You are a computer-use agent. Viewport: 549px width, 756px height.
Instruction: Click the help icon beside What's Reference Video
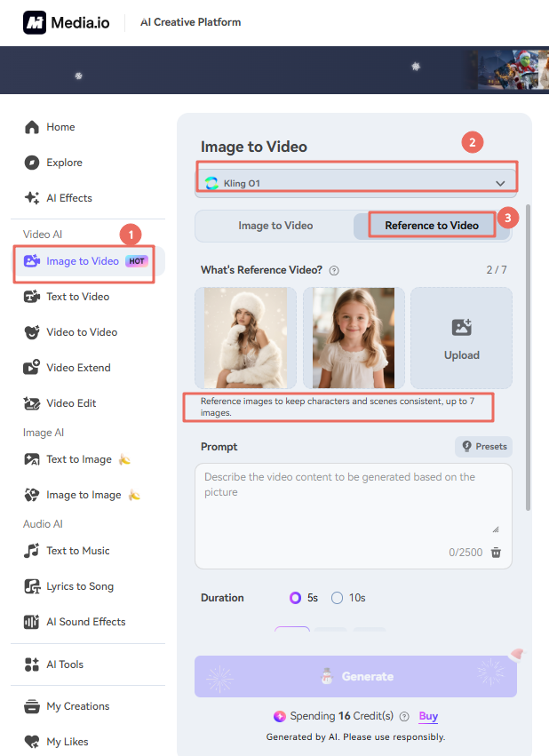coord(334,270)
